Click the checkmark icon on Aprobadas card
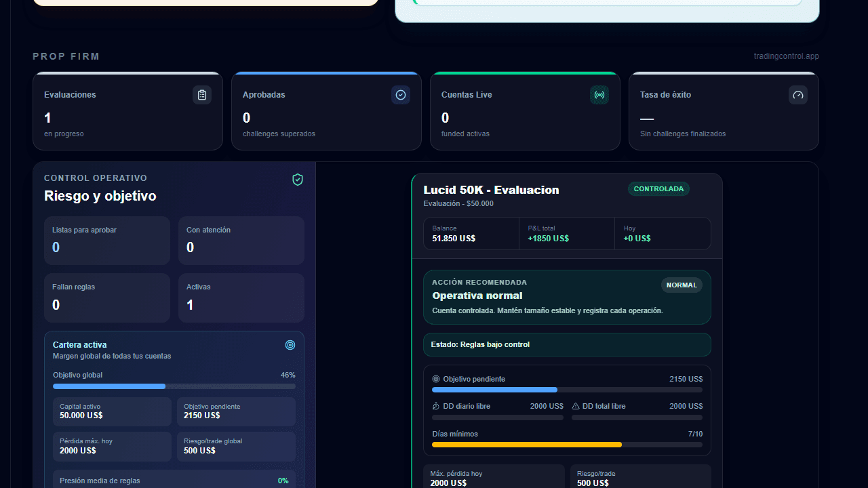 pos(401,95)
